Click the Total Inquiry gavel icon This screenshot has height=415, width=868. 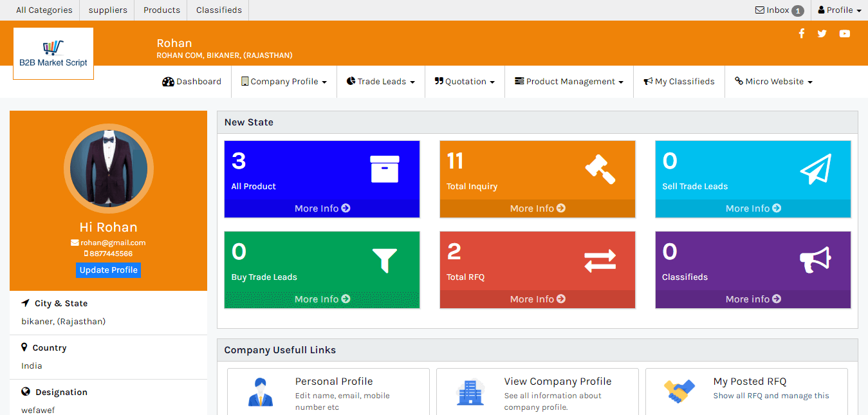point(600,169)
